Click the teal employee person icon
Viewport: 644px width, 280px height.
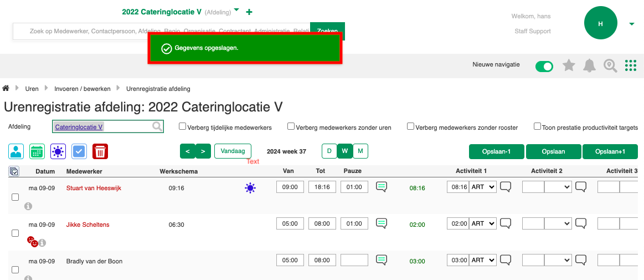coord(16,151)
